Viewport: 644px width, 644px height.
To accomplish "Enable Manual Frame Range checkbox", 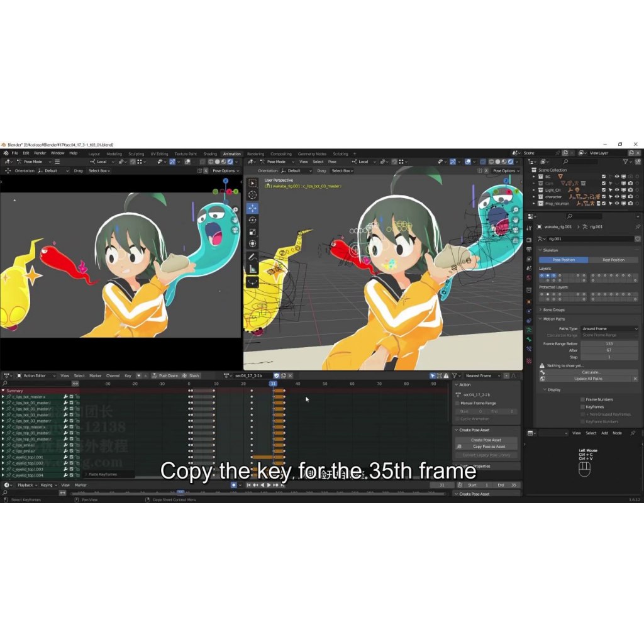I will pyautogui.click(x=457, y=403).
